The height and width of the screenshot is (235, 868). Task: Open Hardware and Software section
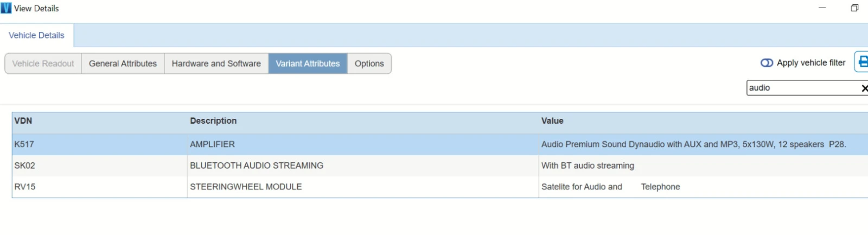[x=216, y=63]
